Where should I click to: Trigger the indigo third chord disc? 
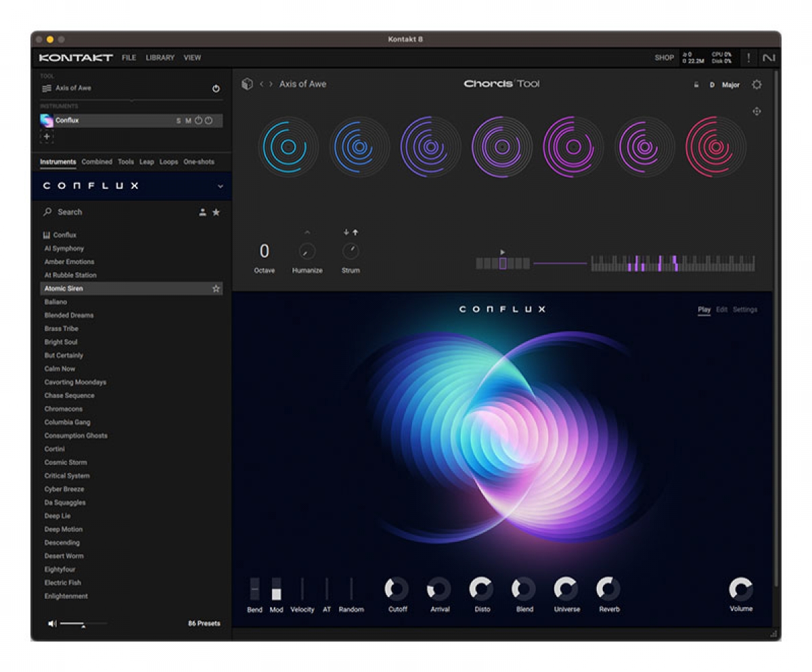[430, 146]
